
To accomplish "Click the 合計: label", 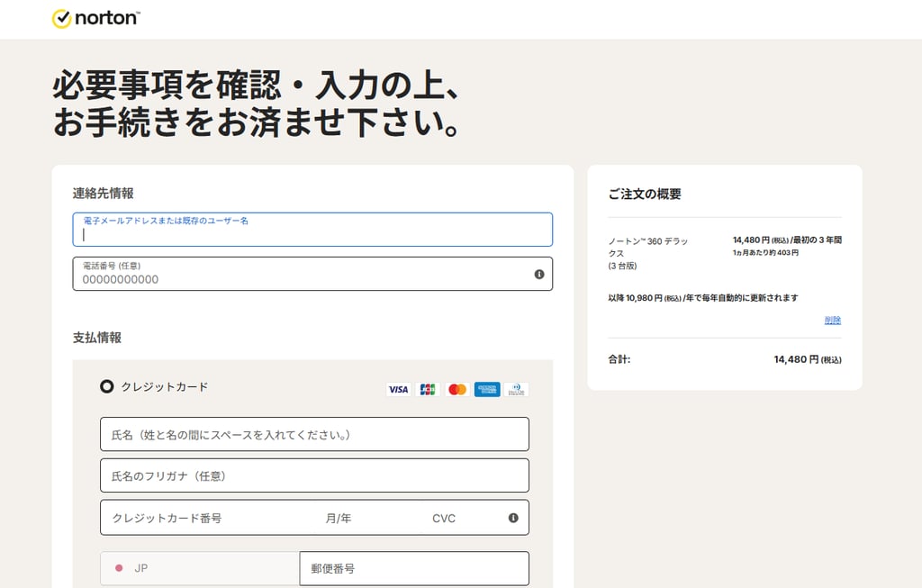I will pos(619,359).
